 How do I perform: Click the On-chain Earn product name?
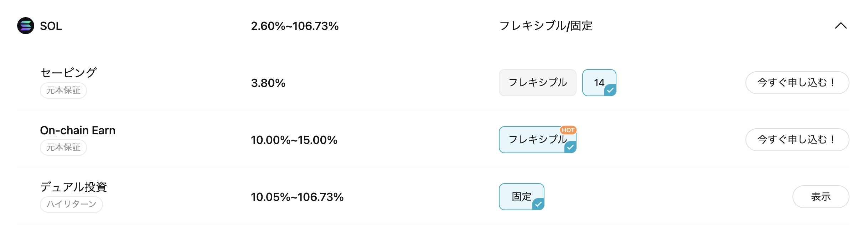point(78,130)
